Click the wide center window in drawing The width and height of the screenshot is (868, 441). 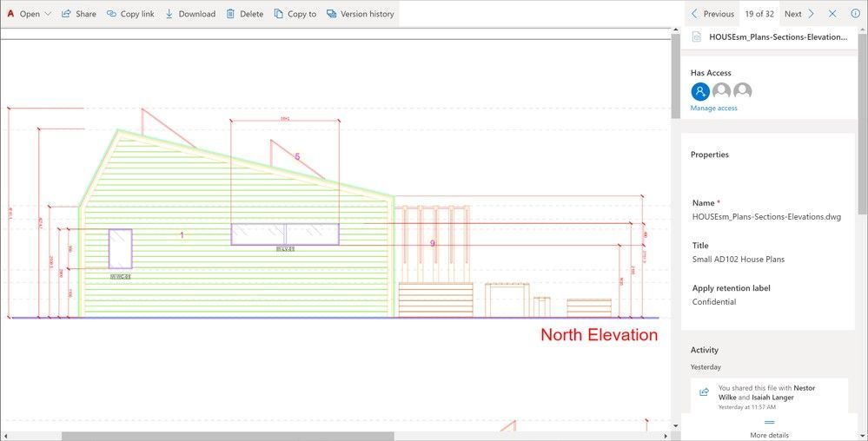coord(284,234)
